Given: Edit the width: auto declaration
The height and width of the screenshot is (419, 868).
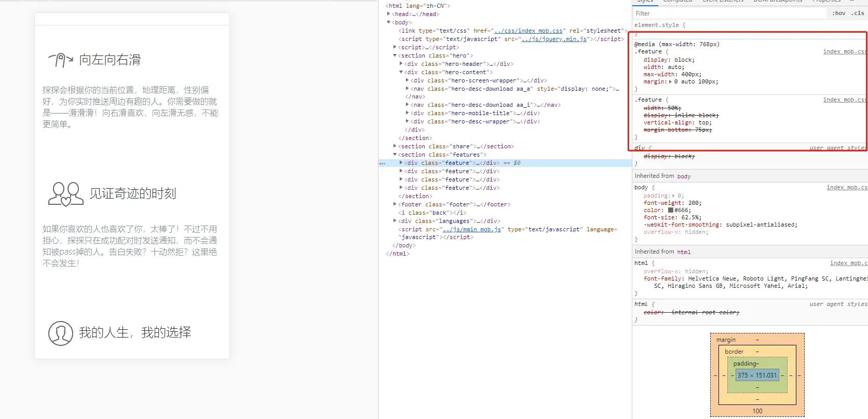Looking at the screenshot, I should click(x=664, y=67).
